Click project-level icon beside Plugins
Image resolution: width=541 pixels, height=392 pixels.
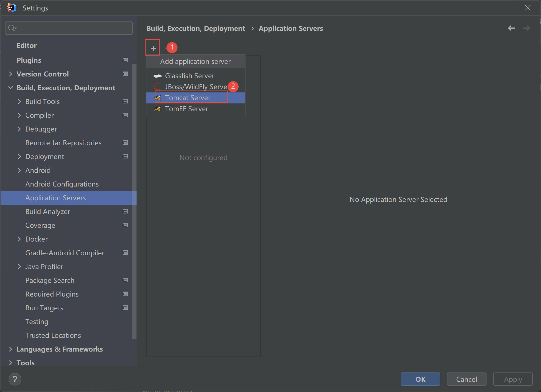coord(125,60)
